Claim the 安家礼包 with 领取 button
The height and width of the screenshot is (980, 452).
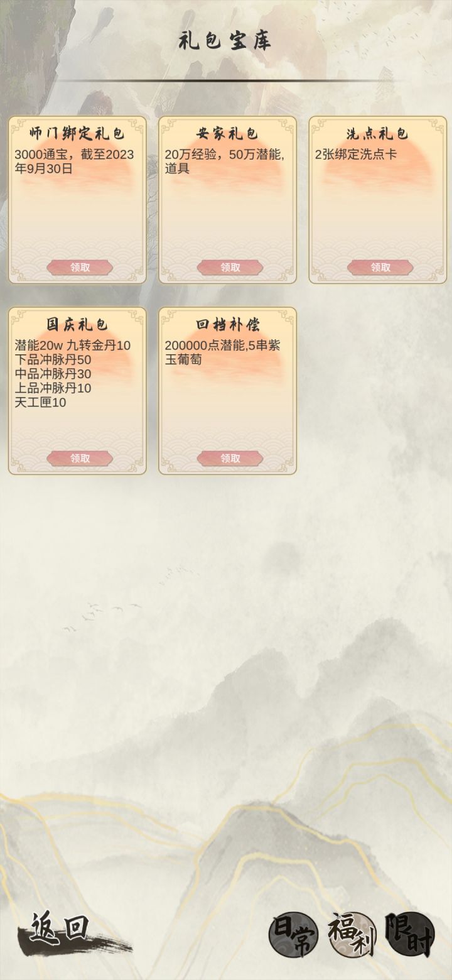(x=230, y=268)
